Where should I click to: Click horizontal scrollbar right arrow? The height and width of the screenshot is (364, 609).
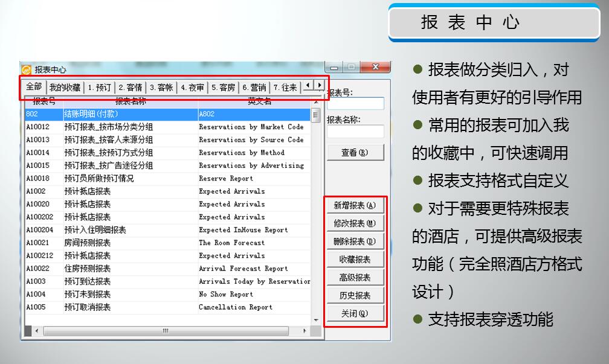304,331
